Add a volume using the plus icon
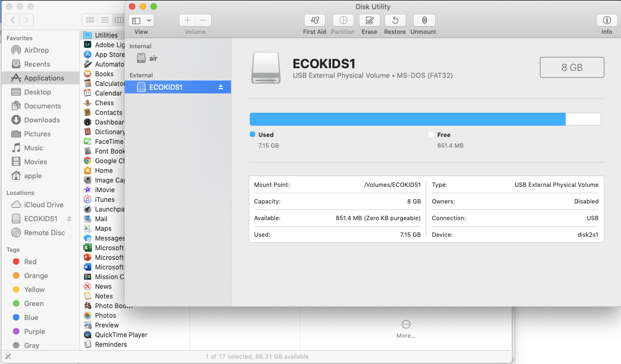Image resolution: width=621 pixels, height=364 pixels. coord(187,20)
